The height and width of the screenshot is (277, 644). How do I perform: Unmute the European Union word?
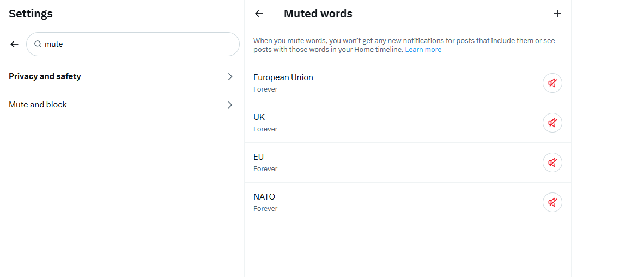[552, 83]
